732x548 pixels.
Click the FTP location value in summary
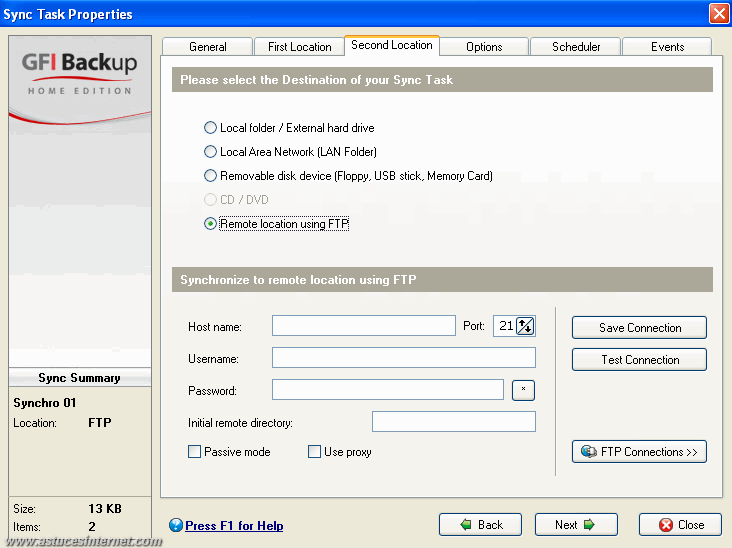100,423
